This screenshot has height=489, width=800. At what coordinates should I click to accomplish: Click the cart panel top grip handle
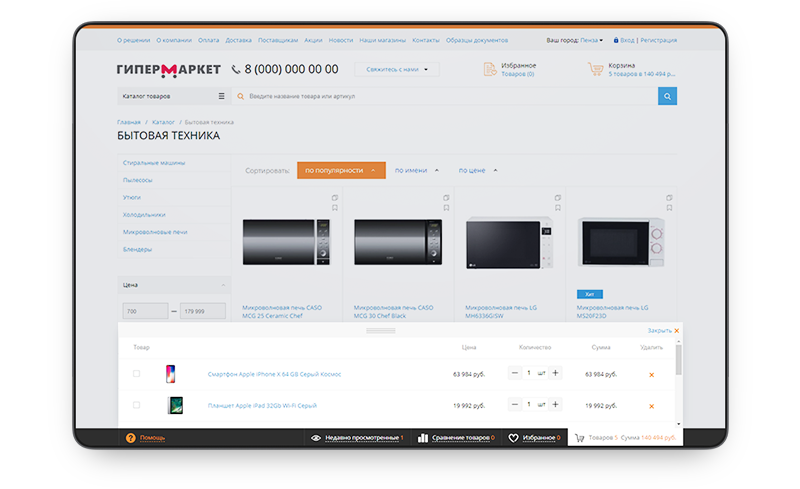pos(381,331)
